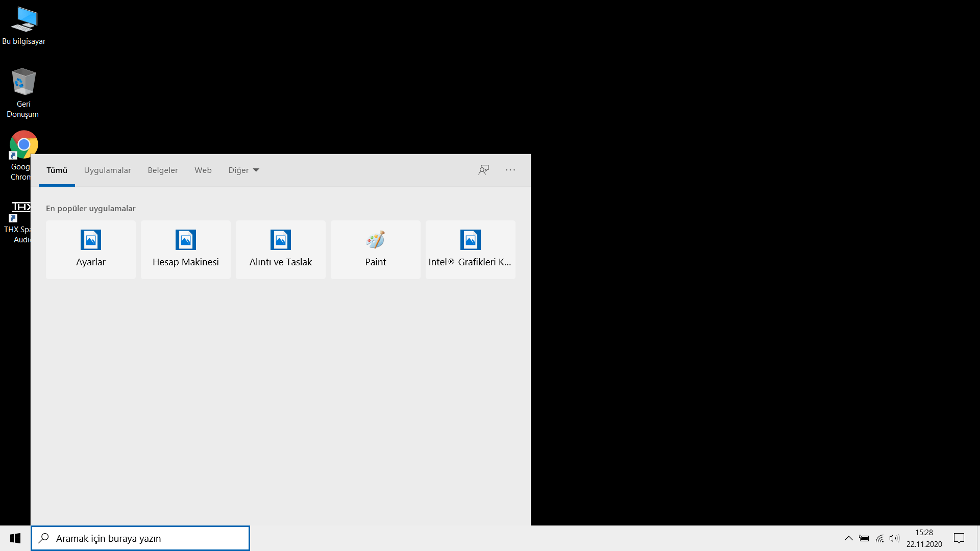The height and width of the screenshot is (551, 980).
Task: Open the network Wi-Fi tray icon
Action: [879, 538]
